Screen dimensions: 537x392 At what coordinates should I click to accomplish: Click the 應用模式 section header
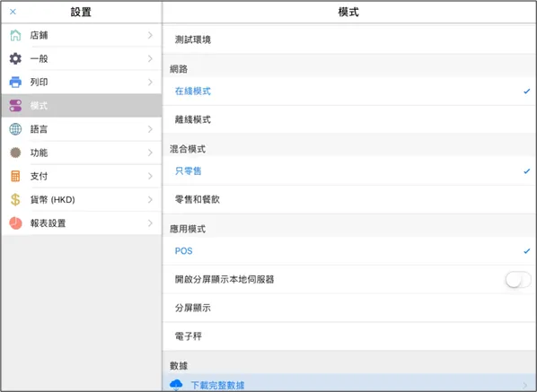click(x=188, y=229)
